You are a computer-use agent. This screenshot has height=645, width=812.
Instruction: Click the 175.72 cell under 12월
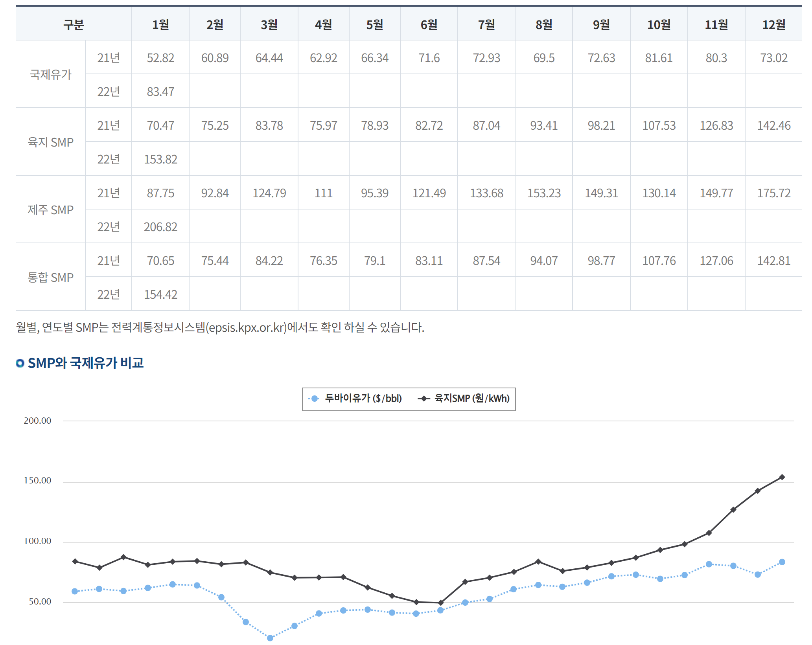point(773,193)
